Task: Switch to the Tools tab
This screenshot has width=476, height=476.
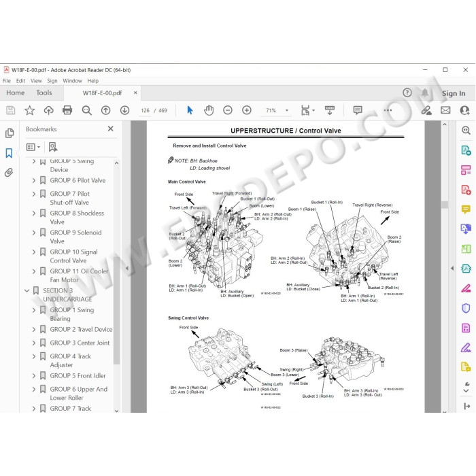Action: 44,92
